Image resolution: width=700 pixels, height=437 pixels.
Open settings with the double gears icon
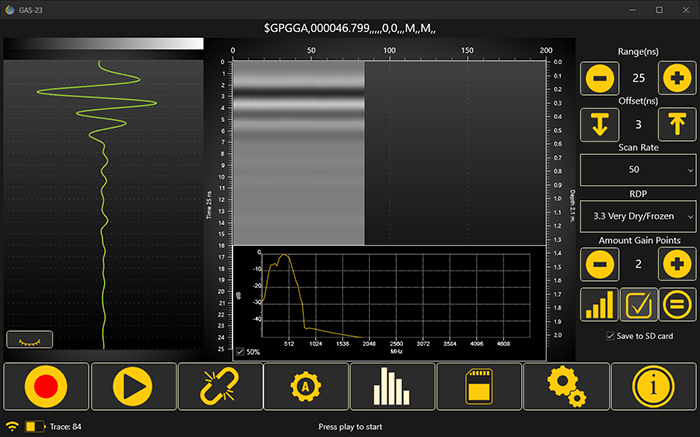click(566, 386)
